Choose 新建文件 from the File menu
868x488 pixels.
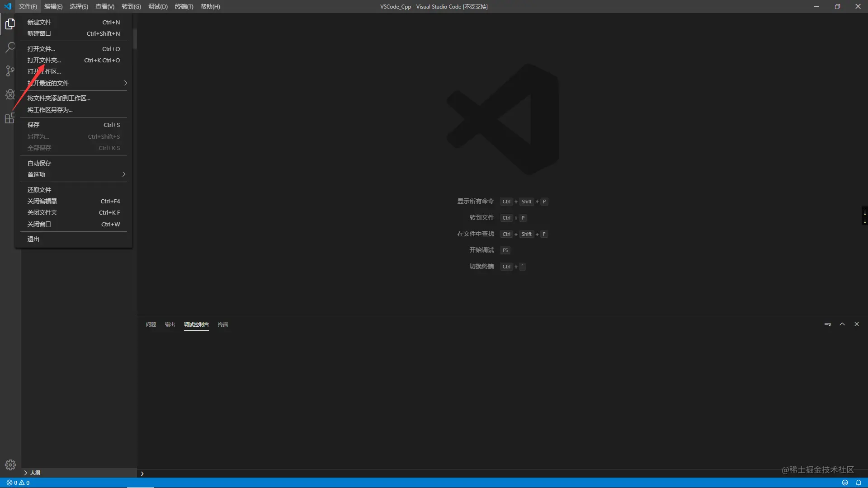(x=74, y=22)
